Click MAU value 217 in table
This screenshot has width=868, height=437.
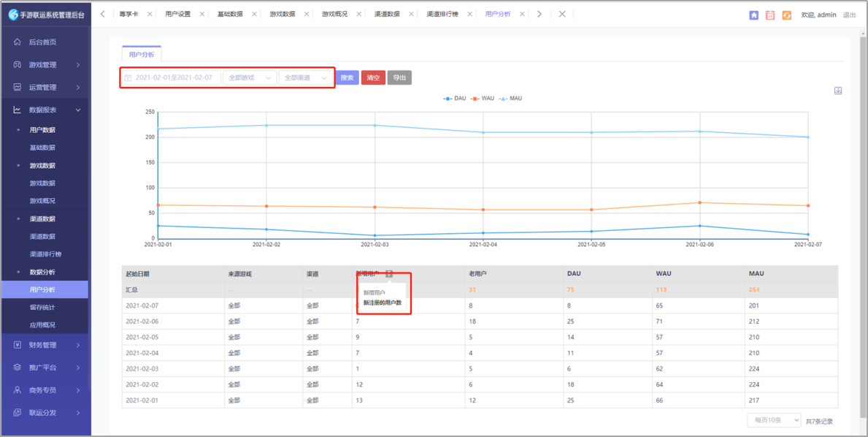coord(754,400)
